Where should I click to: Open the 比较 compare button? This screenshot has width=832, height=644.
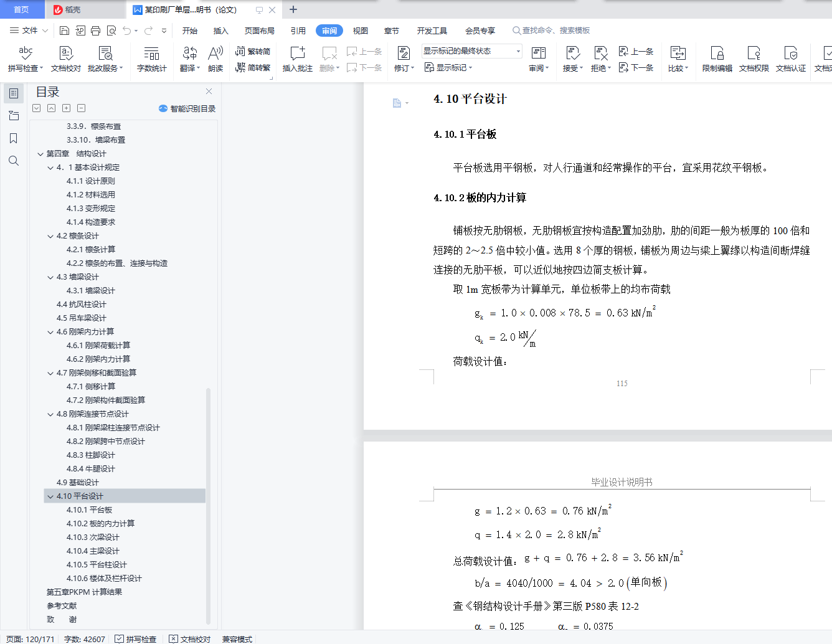(x=678, y=59)
